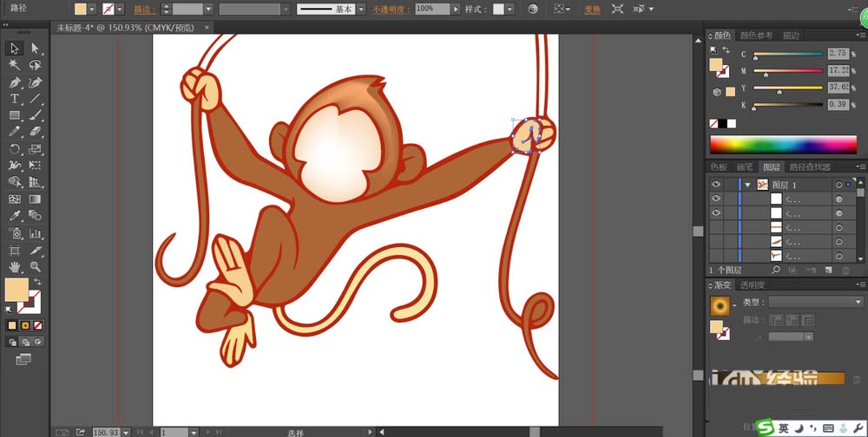The image size is (868, 437).
Task: Click the Change Screen Mode icon
Action: point(23,360)
